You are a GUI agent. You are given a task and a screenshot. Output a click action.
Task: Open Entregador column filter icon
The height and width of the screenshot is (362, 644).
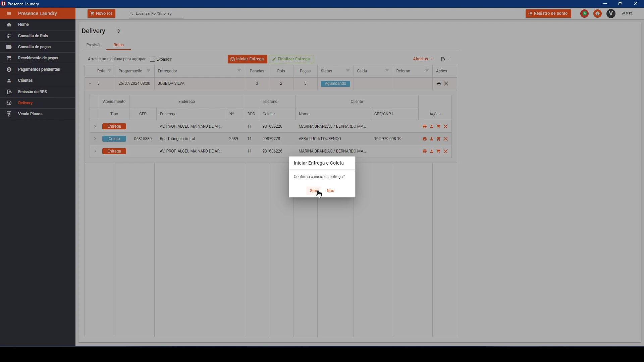pos(239,71)
